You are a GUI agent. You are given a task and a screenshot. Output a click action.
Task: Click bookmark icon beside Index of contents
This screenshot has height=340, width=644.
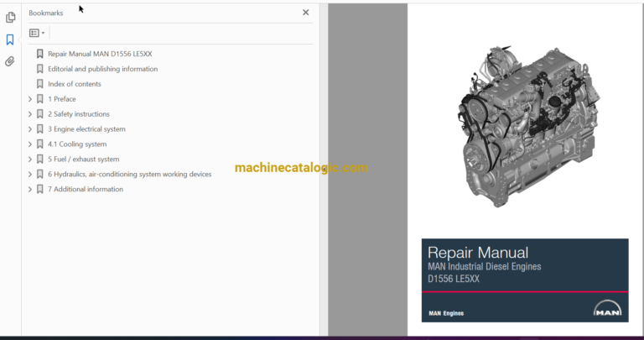[x=40, y=84]
